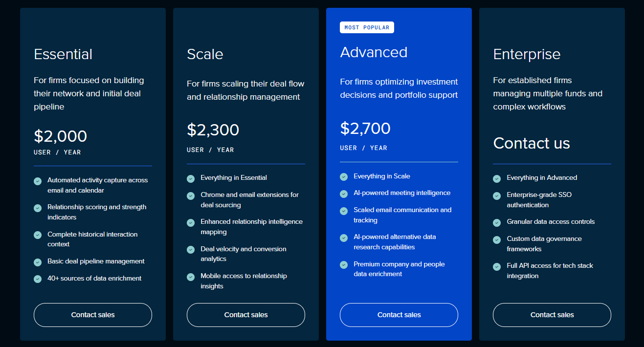
Task: Select the checkmark next to Complete historical interaction context
Action: (x=38, y=235)
